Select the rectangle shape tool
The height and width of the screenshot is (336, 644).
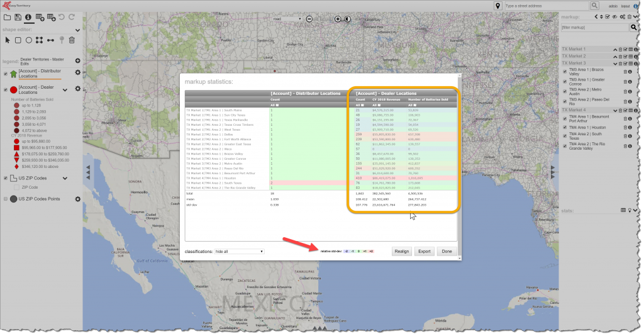(x=18, y=40)
